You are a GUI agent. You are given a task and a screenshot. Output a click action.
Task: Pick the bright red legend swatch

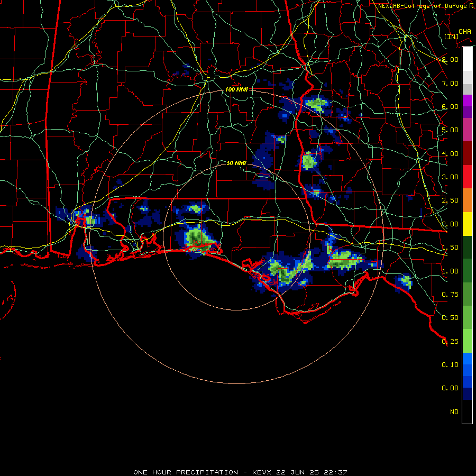[x=467, y=177]
